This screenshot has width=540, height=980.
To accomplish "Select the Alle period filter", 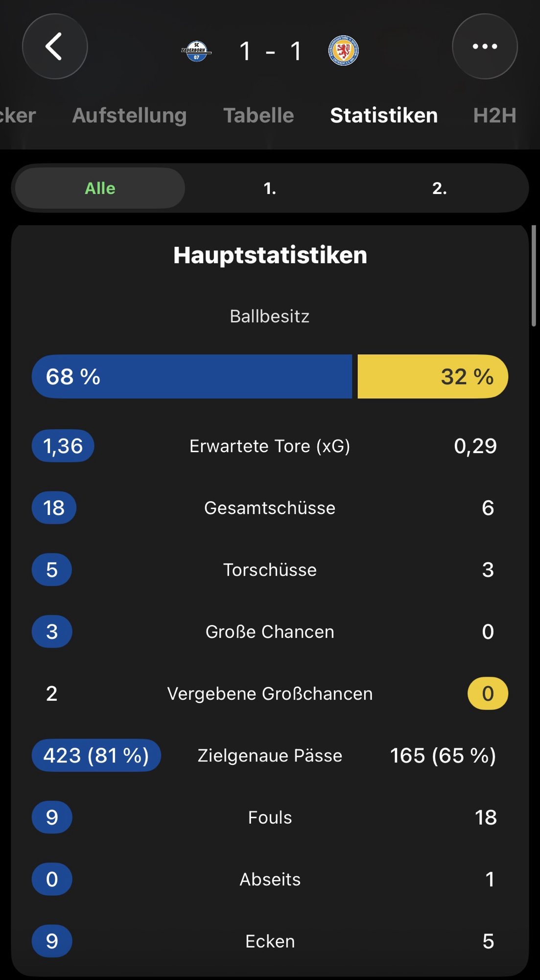I will [x=100, y=188].
